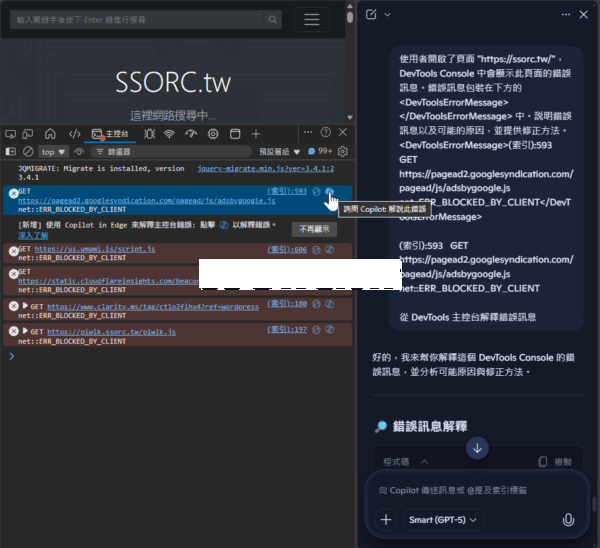Click Copilot explain icon on (索引):197 row

(329, 329)
